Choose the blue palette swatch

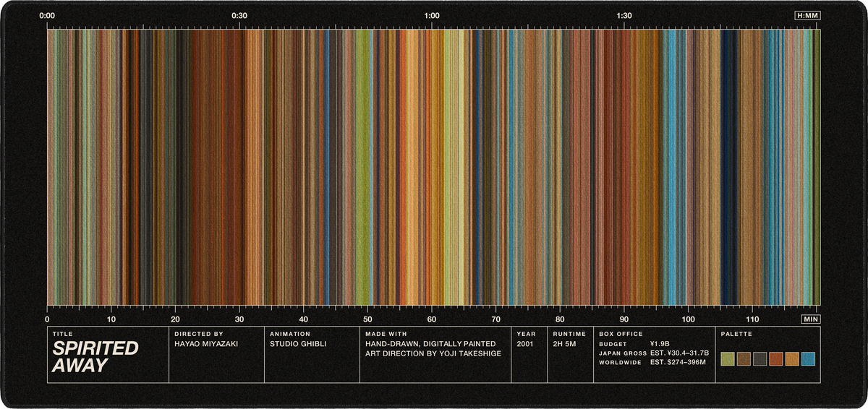coord(808,359)
